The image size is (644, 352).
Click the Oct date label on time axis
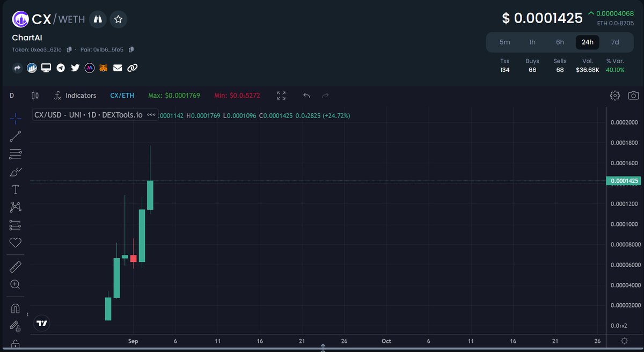coord(386,341)
